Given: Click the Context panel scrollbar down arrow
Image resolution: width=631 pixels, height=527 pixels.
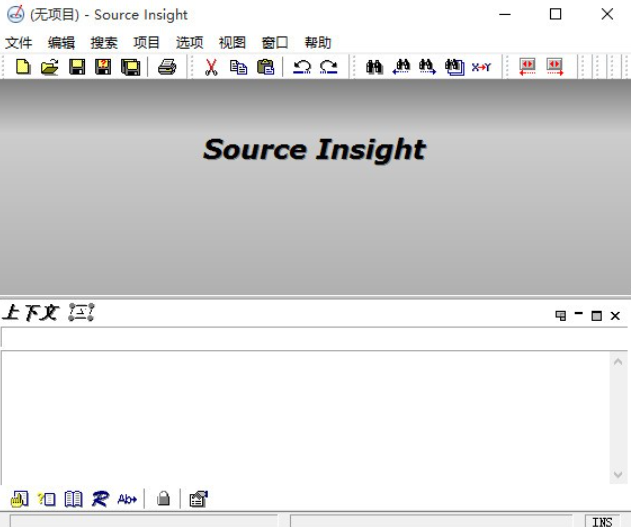Looking at the screenshot, I should click(x=618, y=475).
